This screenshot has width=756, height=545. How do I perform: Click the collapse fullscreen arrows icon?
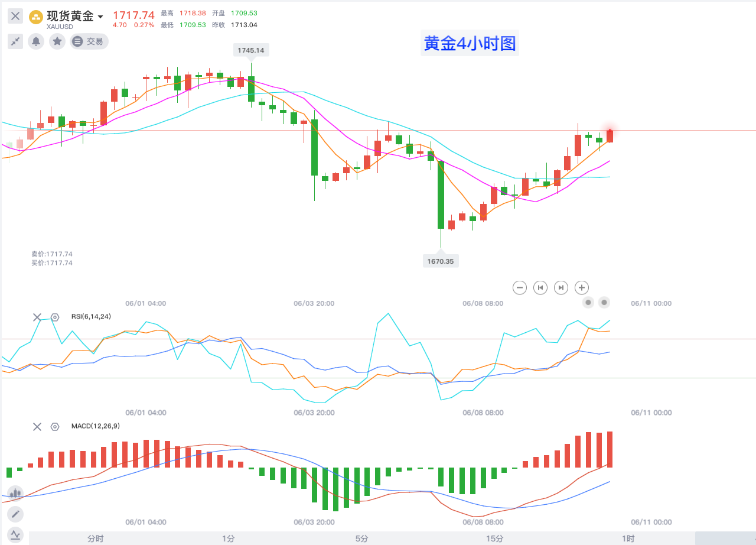[15, 41]
